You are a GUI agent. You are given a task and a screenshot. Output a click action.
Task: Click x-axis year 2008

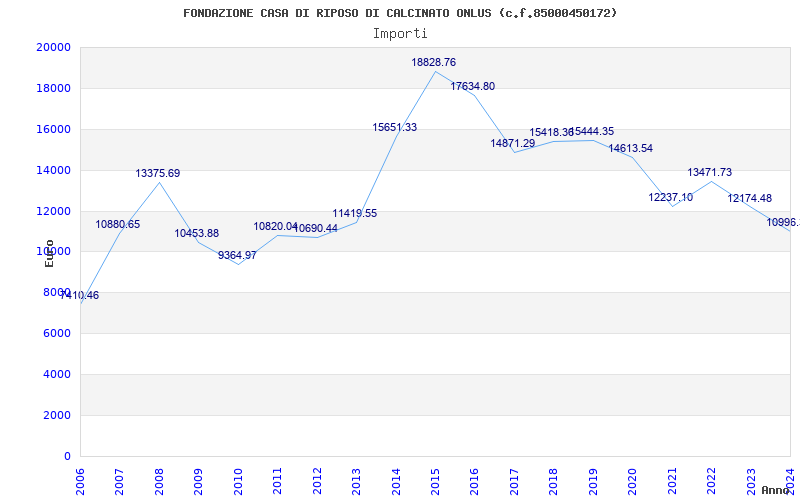tap(159, 482)
